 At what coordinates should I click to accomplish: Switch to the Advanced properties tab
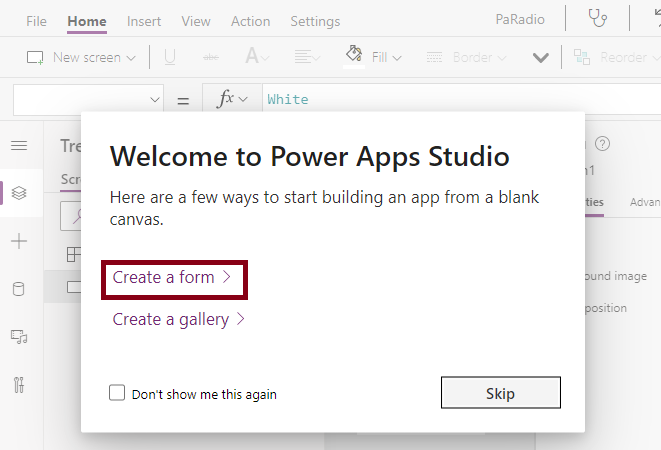point(645,202)
